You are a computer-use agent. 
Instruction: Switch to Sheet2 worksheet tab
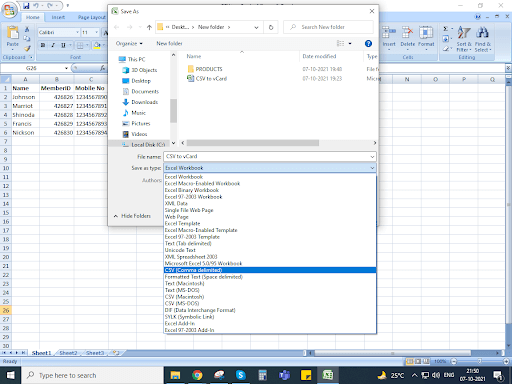coord(68,353)
